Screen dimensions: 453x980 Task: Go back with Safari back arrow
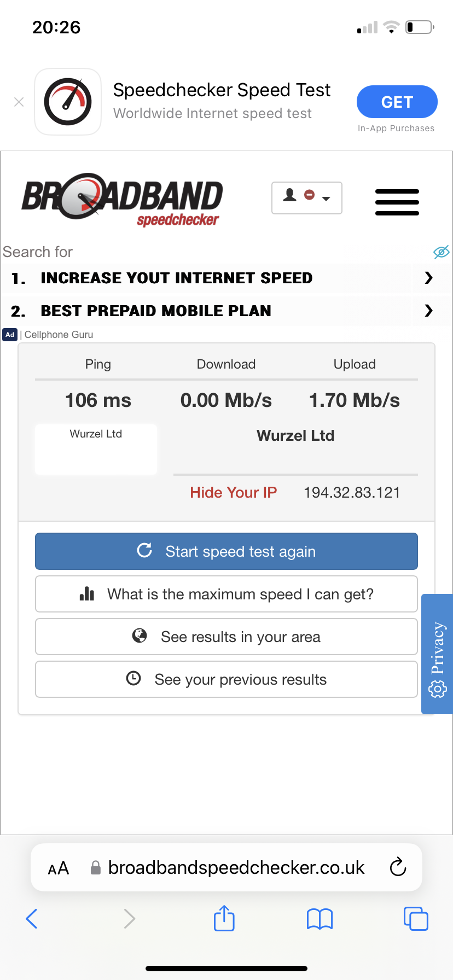tap(32, 919)
